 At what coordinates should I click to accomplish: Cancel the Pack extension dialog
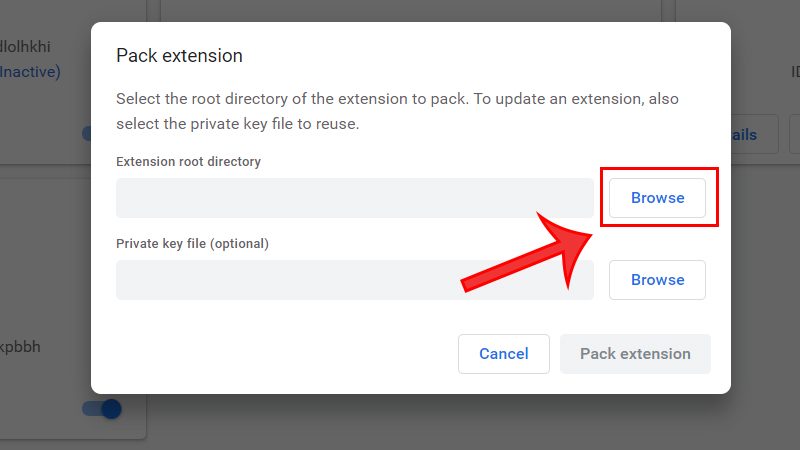coord(504,354)
